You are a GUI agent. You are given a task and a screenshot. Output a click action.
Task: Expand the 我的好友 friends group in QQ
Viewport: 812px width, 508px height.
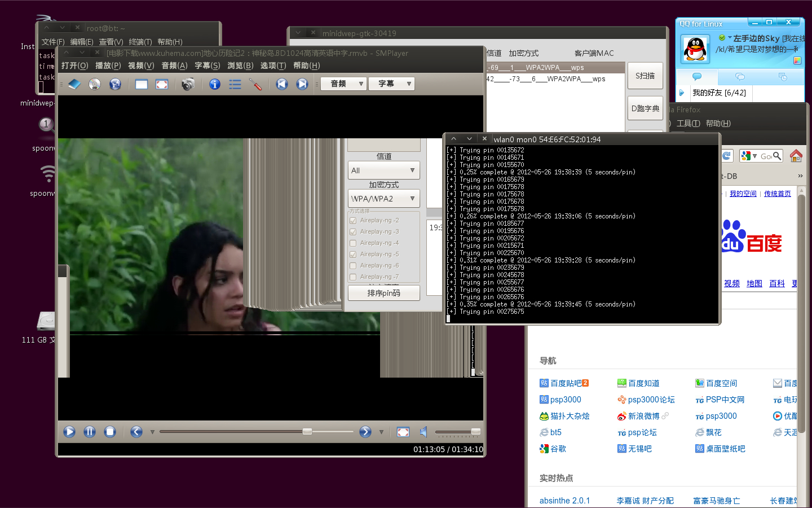(682, 93)
